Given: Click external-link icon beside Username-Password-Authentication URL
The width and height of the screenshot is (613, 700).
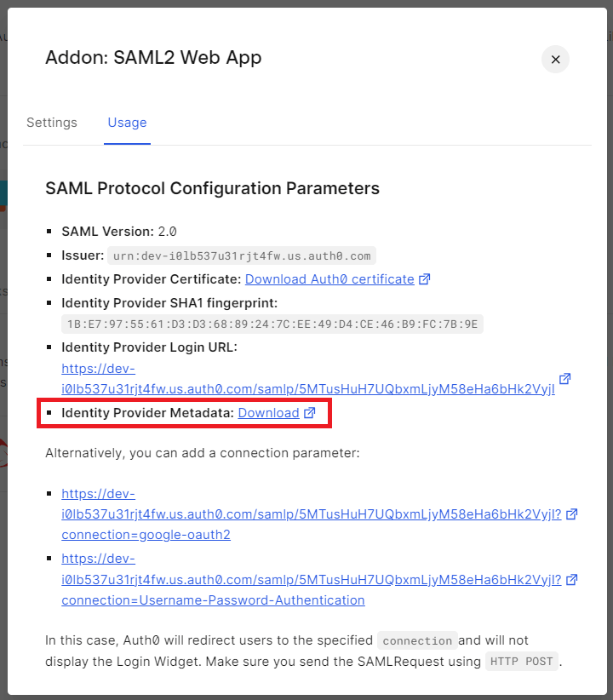Looking at the screenshot, I should (x=572, y=579).
